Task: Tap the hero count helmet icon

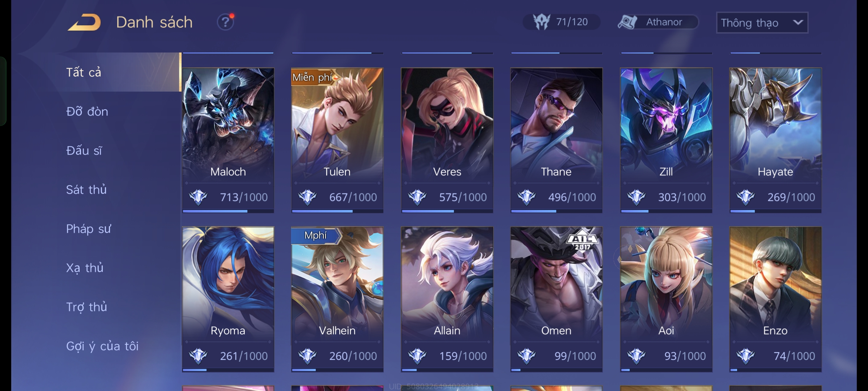Action: [x=542, y=22]
